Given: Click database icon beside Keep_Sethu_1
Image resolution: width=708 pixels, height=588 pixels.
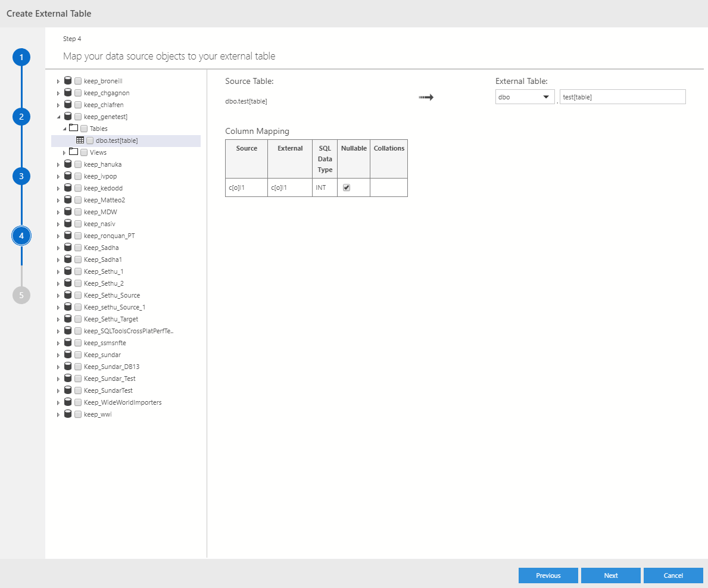Looking at the screenshot, I should click(68, 271).
